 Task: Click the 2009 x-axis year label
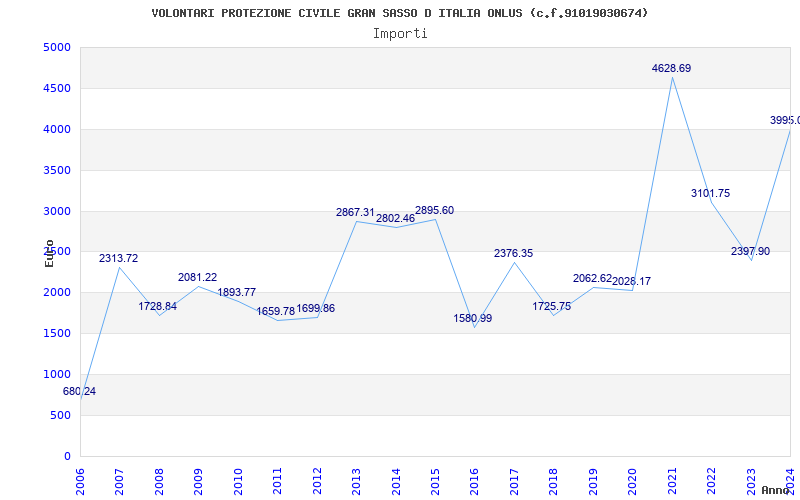coord(198,482)
